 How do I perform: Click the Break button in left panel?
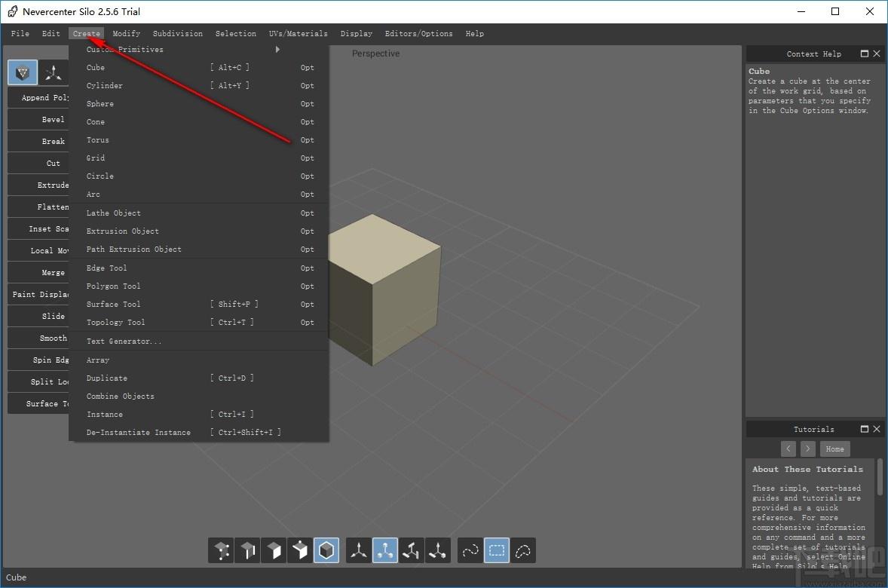point(38,141)
